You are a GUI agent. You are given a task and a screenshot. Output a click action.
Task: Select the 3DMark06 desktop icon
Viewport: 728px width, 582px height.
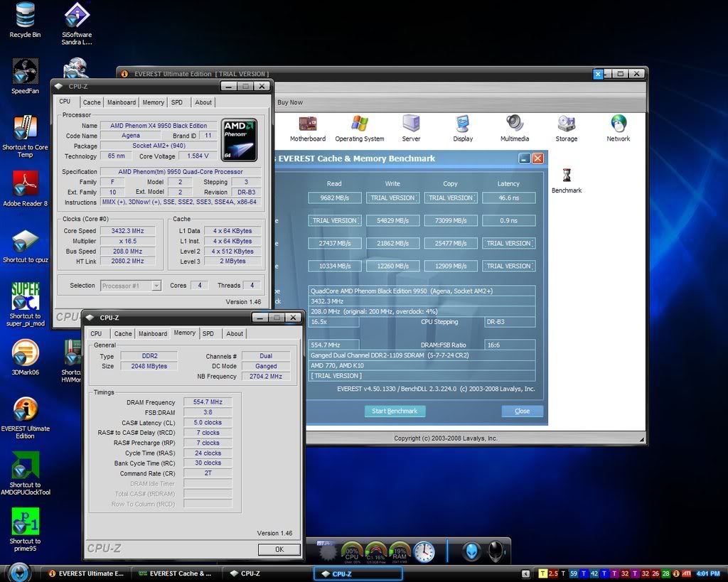click(x=25, y=357)
